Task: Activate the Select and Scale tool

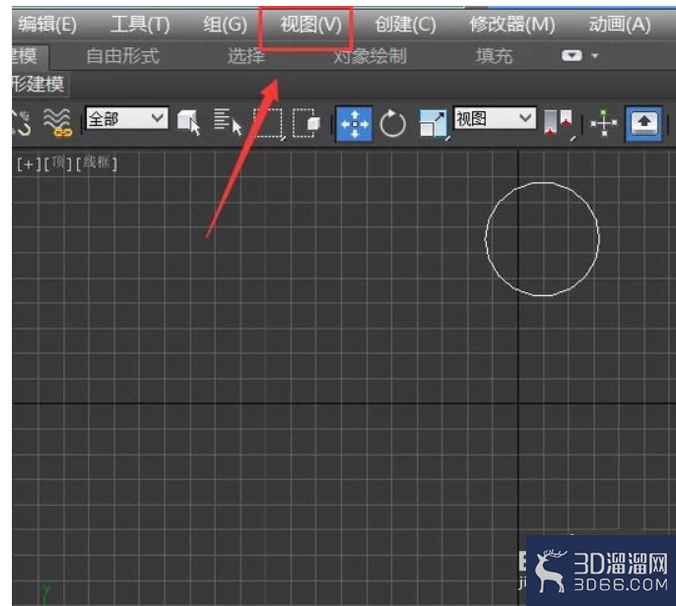Action: coord(434,124)
